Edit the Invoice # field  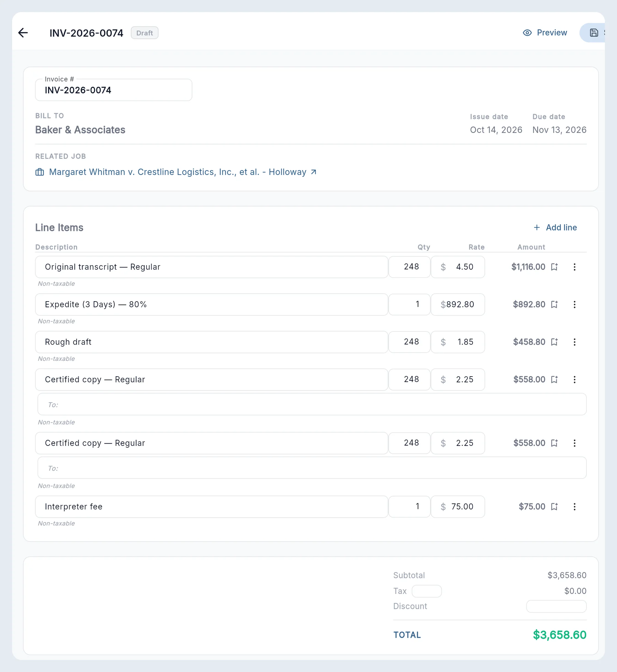113,90
